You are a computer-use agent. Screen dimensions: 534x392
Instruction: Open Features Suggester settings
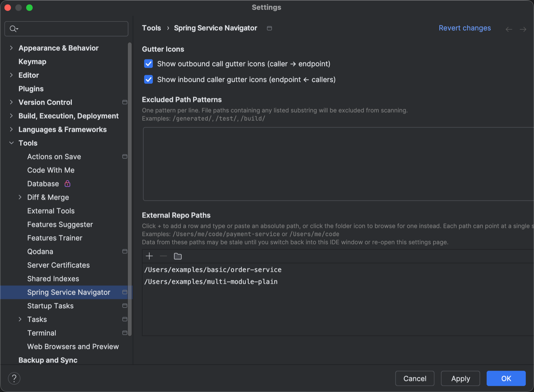(60, 224)
